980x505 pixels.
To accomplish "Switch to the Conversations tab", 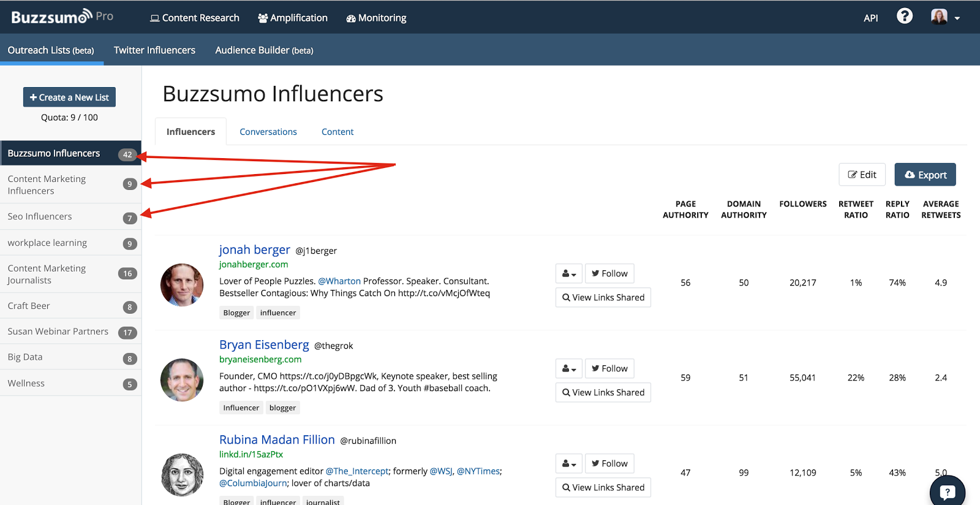I will click(x=268, y=131).
